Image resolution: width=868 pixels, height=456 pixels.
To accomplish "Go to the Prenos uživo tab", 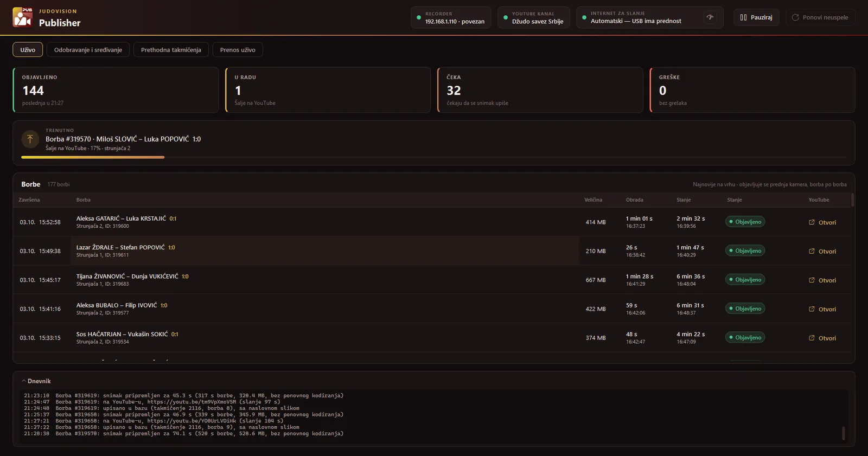I will pyautogui.click(x=238, y=50).
